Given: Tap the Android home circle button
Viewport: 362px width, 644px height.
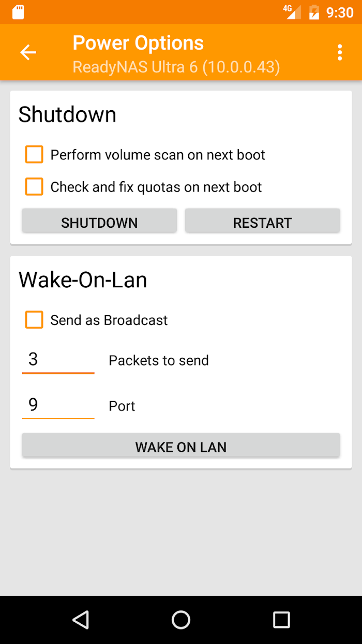Looking at the screenshot, I should (x=181, y=620).
